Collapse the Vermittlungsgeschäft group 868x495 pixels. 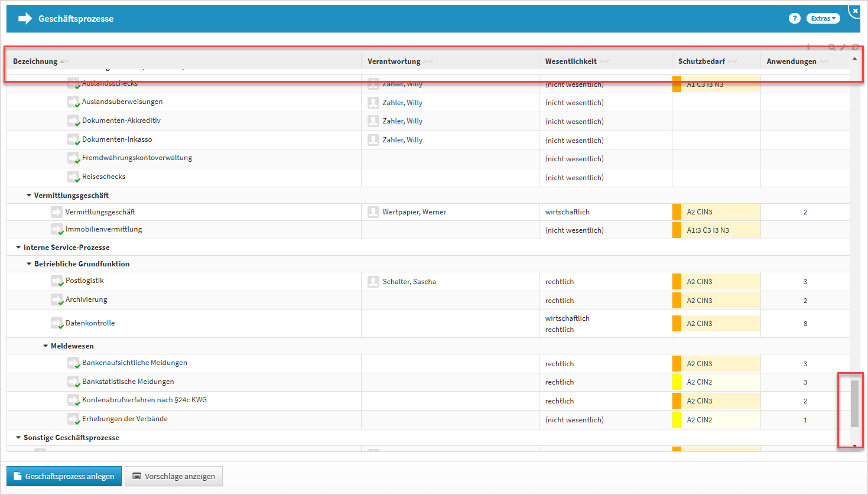pos(29,196)
